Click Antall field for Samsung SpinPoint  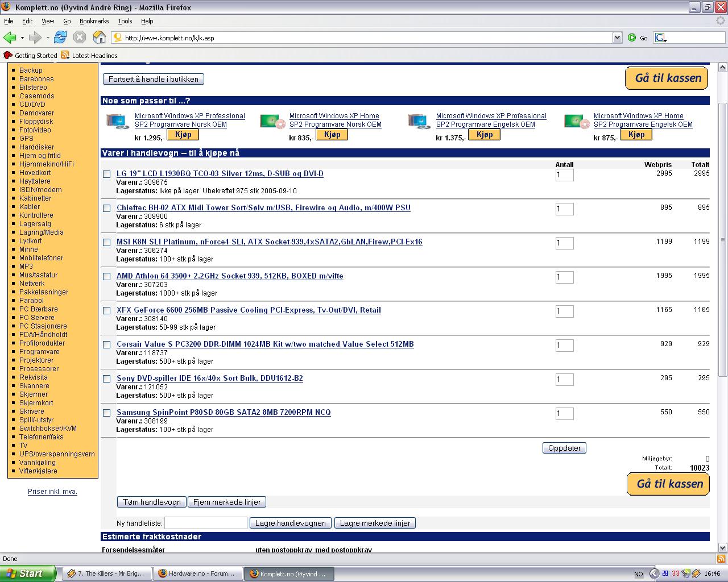(x=564, y=414)
